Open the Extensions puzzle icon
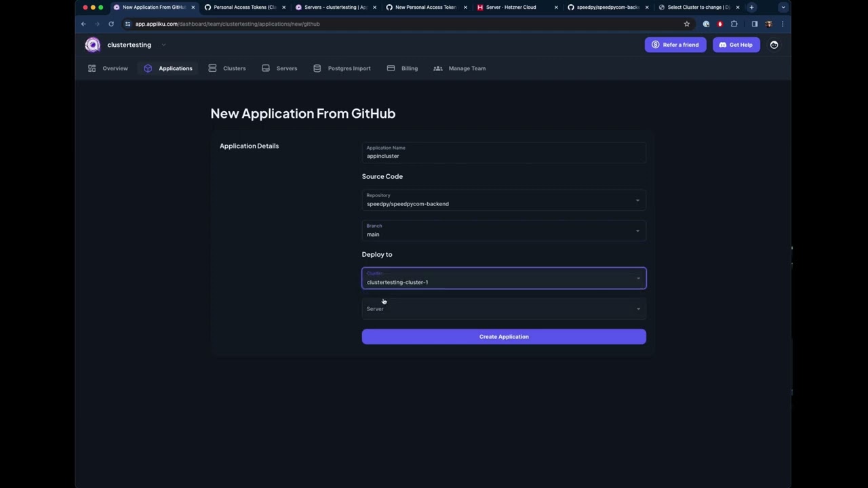 [734, 24]
